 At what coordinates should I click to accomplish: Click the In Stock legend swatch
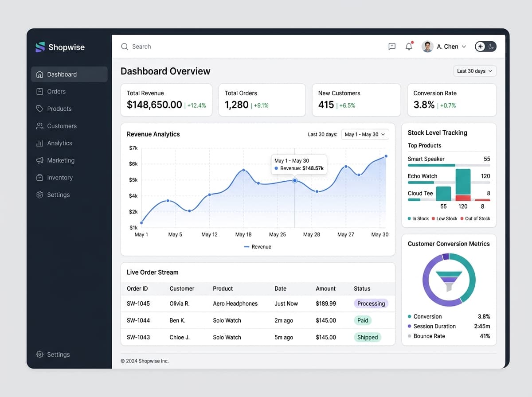pyautogui.click(x=409, y=218)
